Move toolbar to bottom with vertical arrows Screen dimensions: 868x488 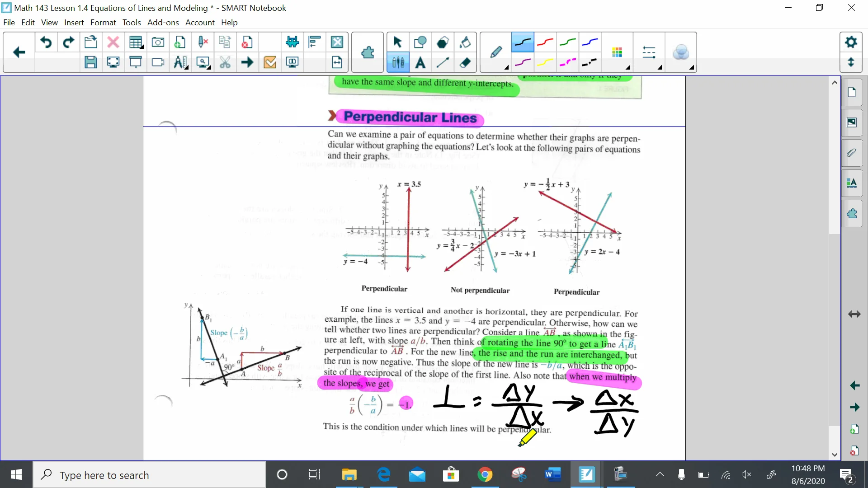851,62
